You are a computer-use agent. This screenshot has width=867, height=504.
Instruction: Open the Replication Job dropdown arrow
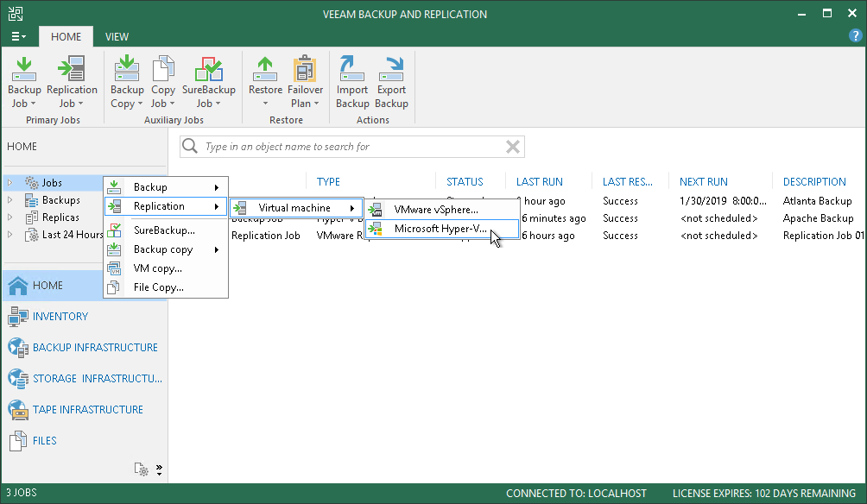click(x=80, y=104)
